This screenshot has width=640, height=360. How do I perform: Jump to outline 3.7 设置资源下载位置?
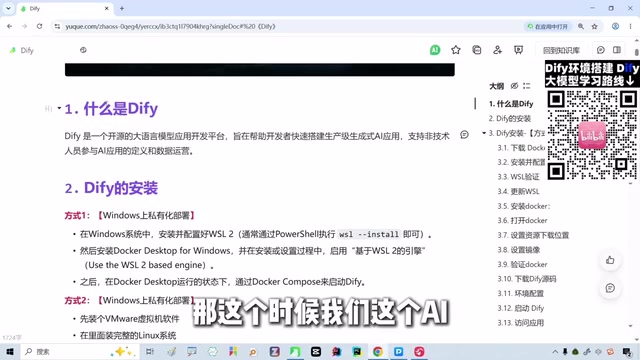click(533, 235)
